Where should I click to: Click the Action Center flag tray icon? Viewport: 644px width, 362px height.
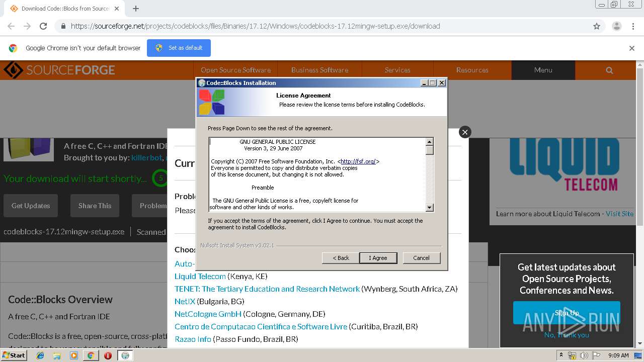(596, 355)
